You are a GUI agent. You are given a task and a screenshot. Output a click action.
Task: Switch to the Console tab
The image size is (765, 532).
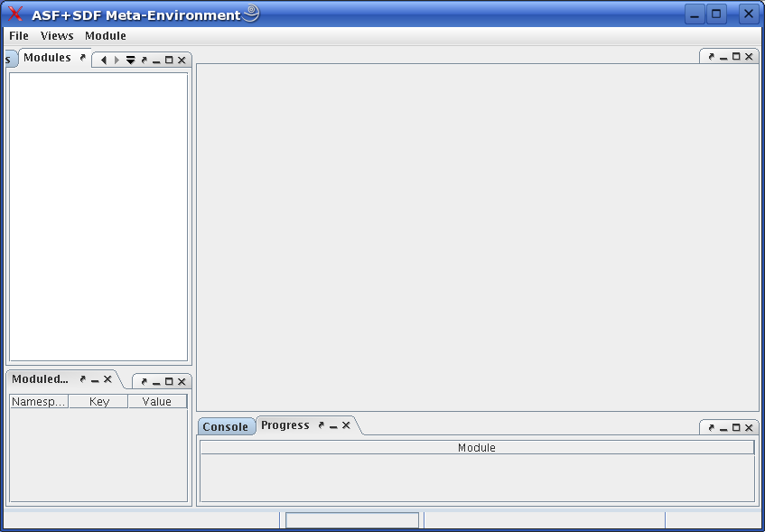point(226,425)
